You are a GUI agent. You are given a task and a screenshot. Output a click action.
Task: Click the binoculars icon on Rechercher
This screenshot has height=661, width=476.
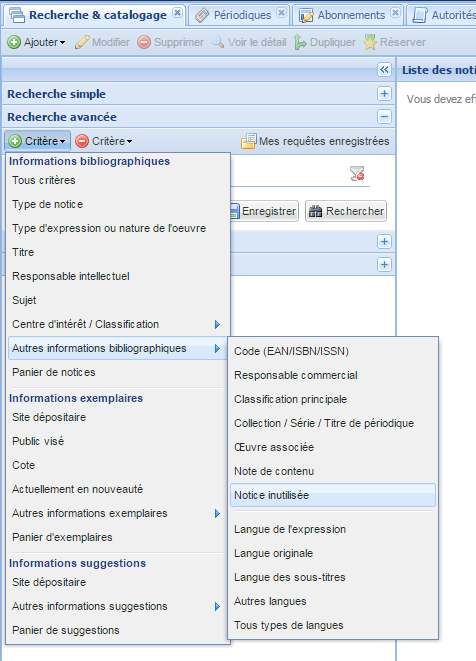[315, 211]
